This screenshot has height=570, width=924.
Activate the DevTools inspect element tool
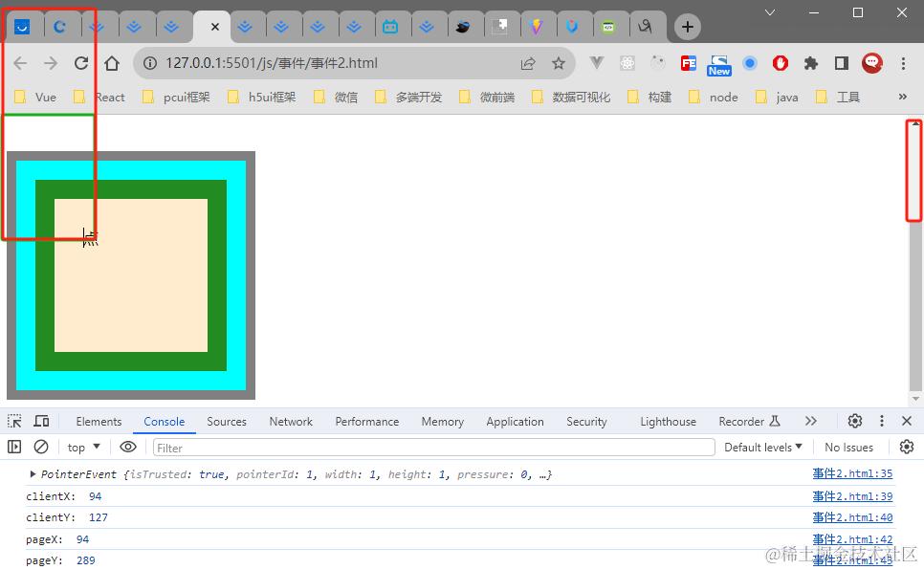click(14, 421)
